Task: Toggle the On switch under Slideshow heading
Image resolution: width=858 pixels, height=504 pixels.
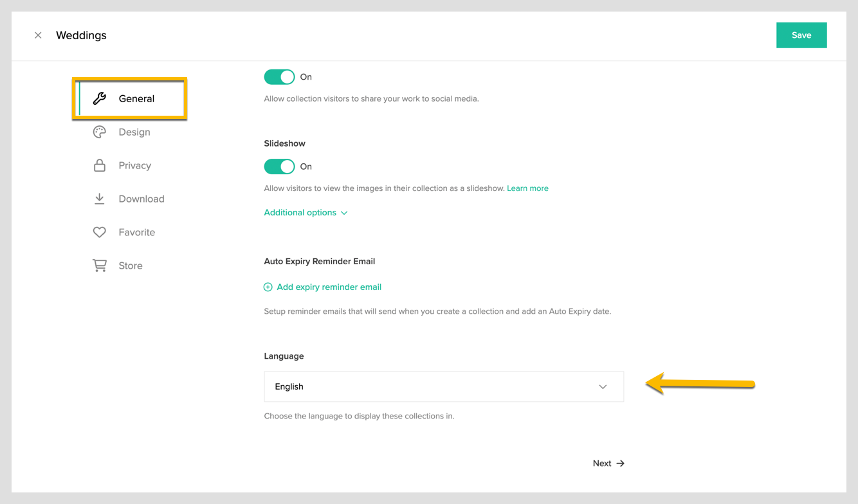Action: (x=279, y=166)
